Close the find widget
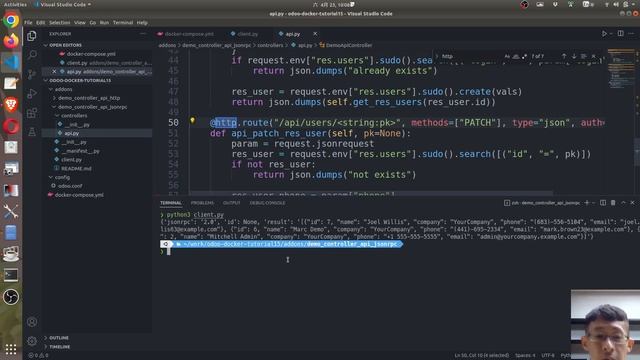The image size is (640, 360). coord(593,56)
